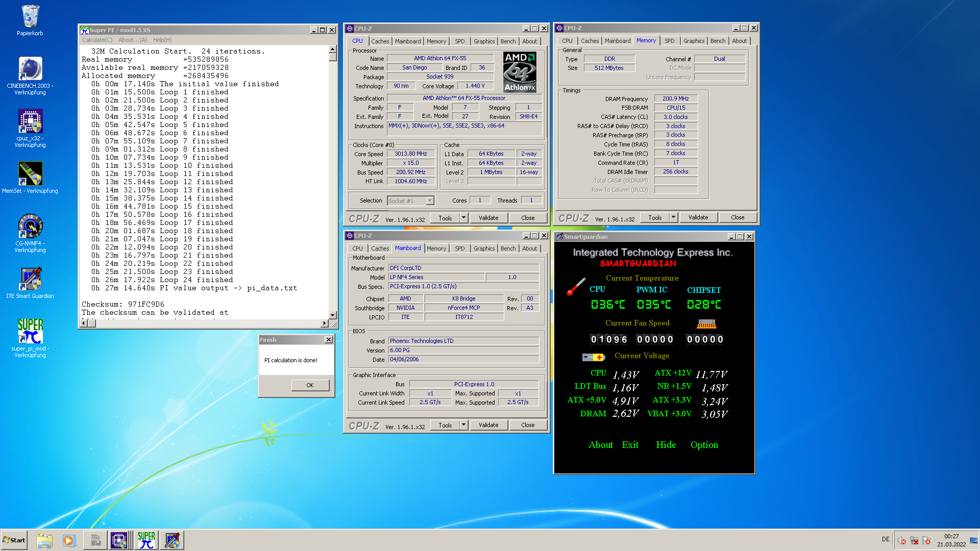Open the Help(H) menu in Super PI
This screenshot has width=980, height=551.
click(162, 40)
